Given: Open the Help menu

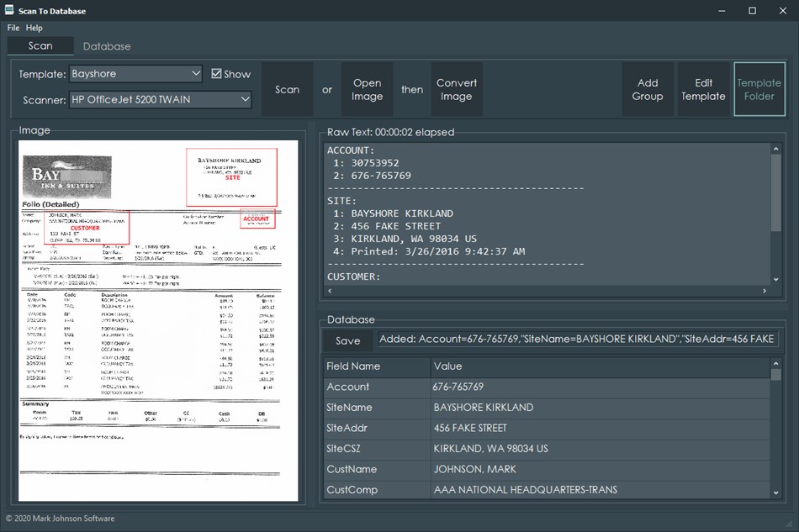Looking at the screenshot, I should [x=34, y=28].
